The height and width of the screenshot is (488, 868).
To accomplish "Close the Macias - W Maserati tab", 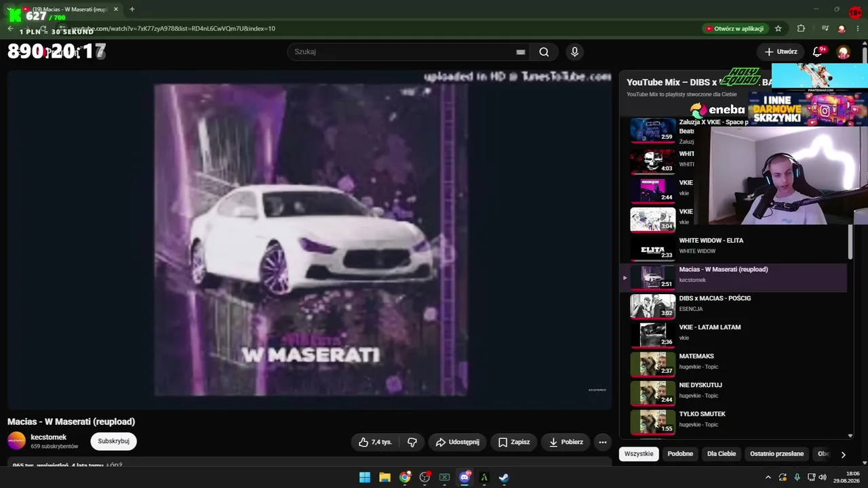I will pyautogui.click(x=116, y=9).
